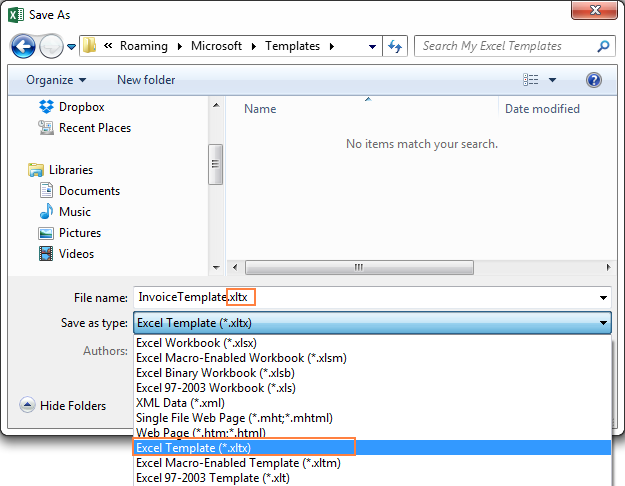Image resolution: width=625 pixels, height=486 pixels.
Task: Click the New folder button
Action: (146, 80)
